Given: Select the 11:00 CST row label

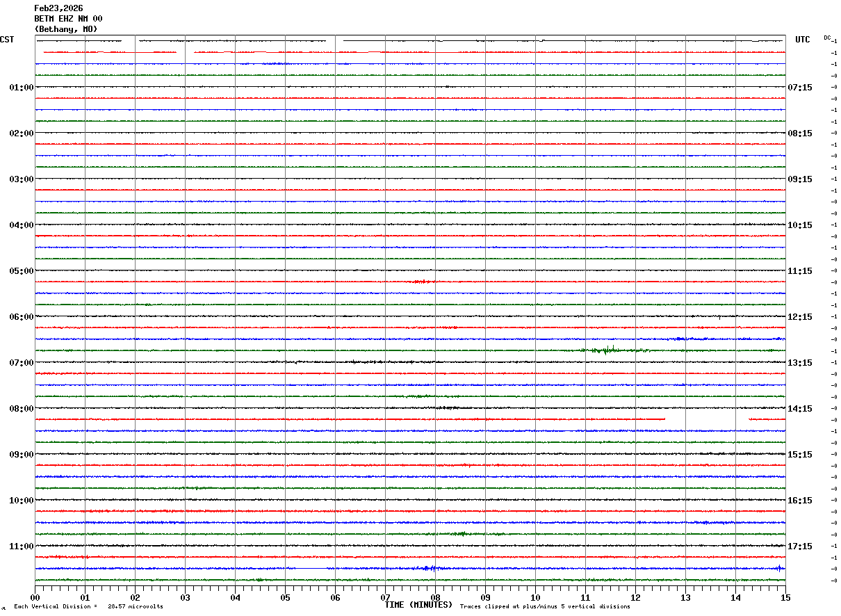Looking at the screenshot, I should pos(21,546).
